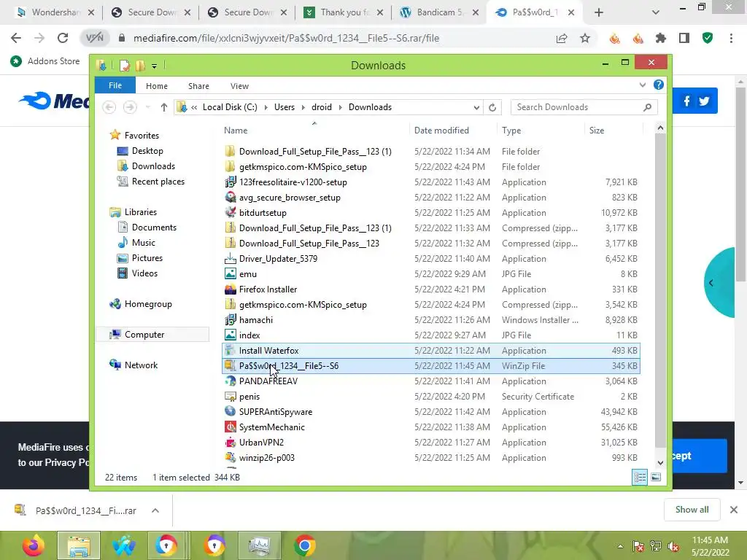Open Google Chrome from the taskbar
The image size is (747, 560).
305,545
